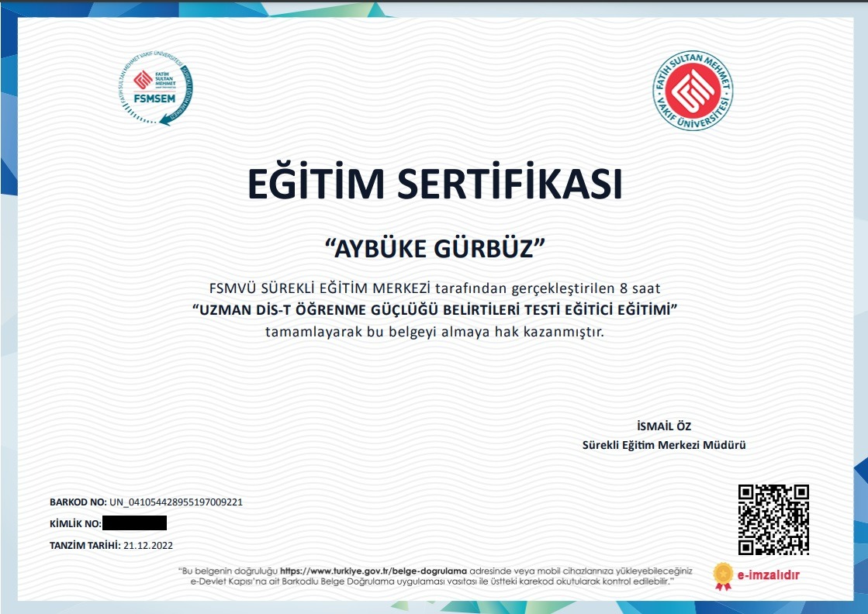Image resolution: width=868 pixels, height=614 pixels.
Task: Click the e-imzalıdır gold ribbon badge
Action: [723, 576]
